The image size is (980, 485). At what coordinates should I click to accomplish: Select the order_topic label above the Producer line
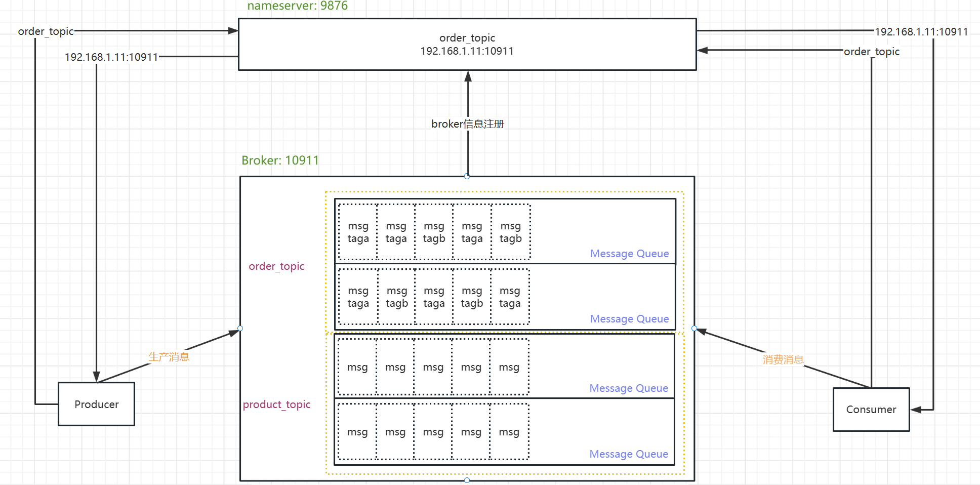coord(46,31)
